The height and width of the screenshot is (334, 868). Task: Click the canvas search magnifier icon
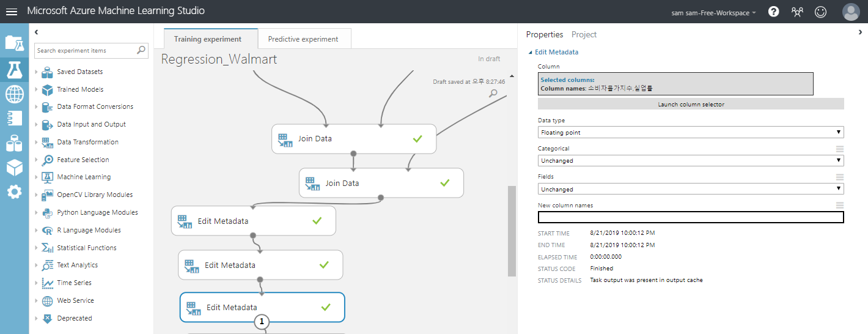click(x=493, y=93)
